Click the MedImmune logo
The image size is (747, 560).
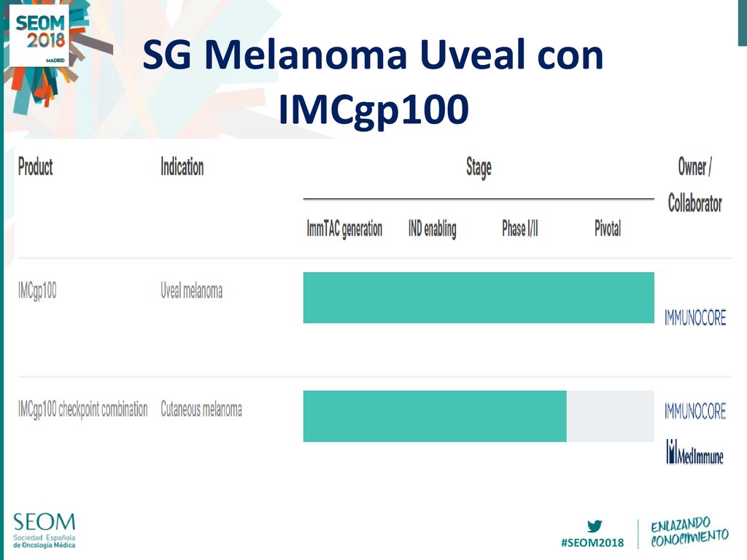(694, 452)
